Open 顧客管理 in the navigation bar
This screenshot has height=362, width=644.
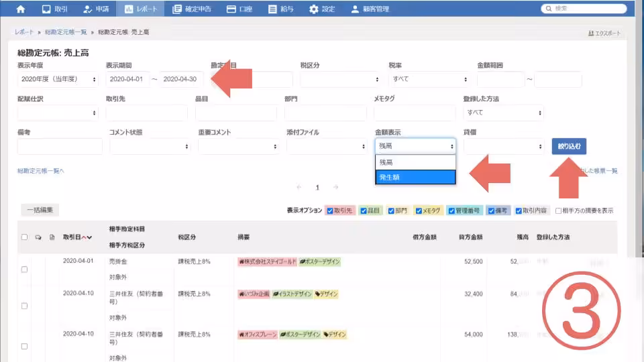click(x=370, y=9)
